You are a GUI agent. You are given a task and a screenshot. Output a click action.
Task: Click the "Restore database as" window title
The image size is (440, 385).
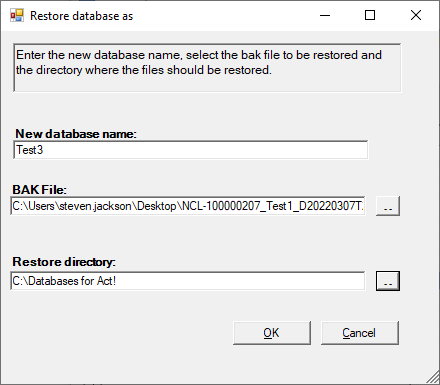pos(82,16)
